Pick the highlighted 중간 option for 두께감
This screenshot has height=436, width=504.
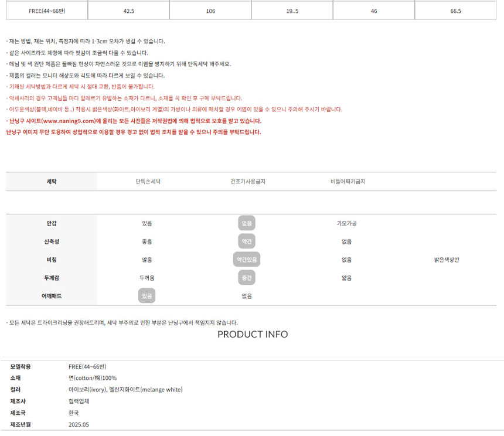(x=247, y=278)
